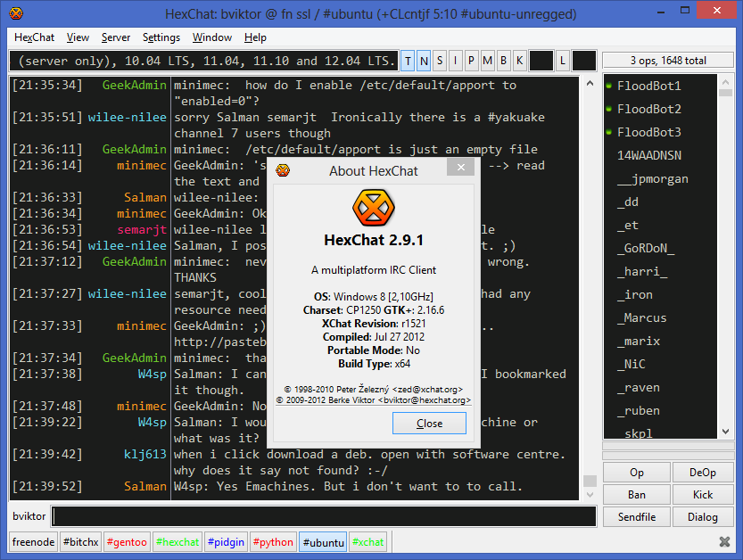Screen dimensions: 743x560
Task: Toggle the M moderated channel mode
Action: click(488, 61)
